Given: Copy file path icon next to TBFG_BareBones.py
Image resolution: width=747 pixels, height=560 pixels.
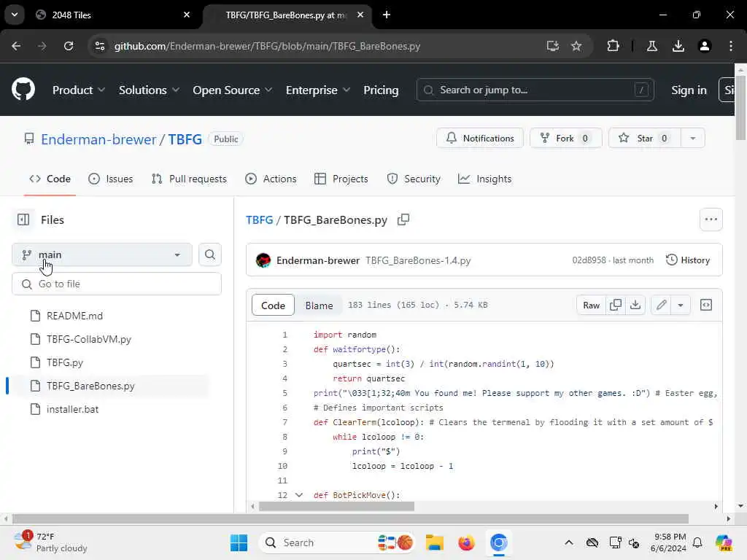Looking at the screenshot, I should 403,219.
